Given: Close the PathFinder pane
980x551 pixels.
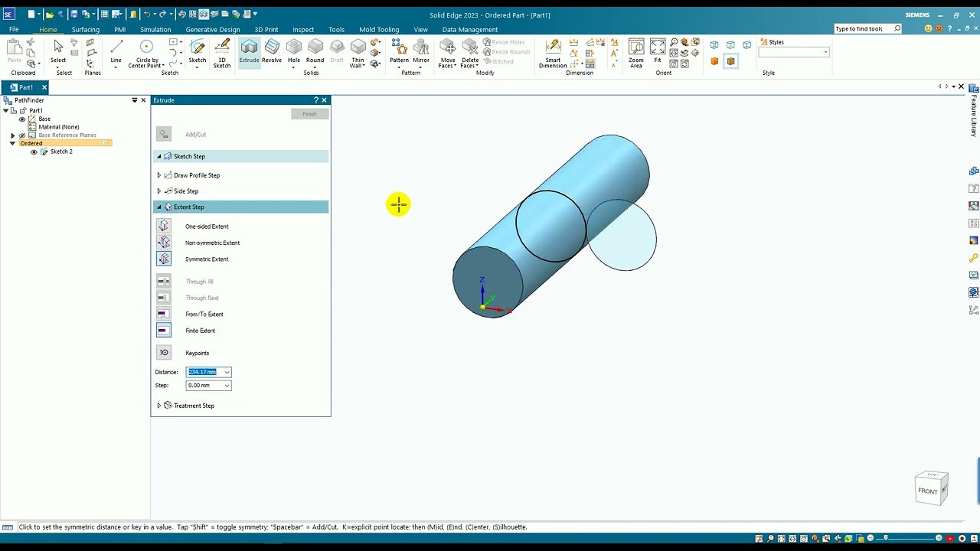Looking at the screenshot, I should click(143, 100).
